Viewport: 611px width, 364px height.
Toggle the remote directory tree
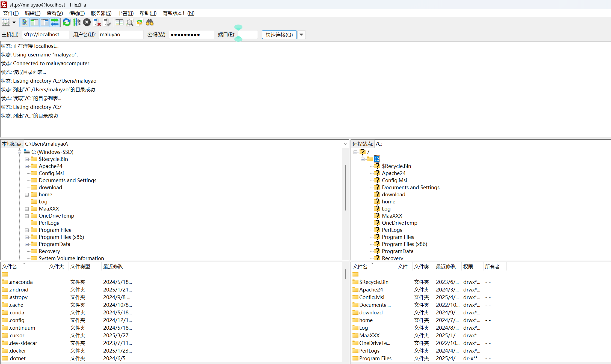pyautogui.click(x=45, y=22)
